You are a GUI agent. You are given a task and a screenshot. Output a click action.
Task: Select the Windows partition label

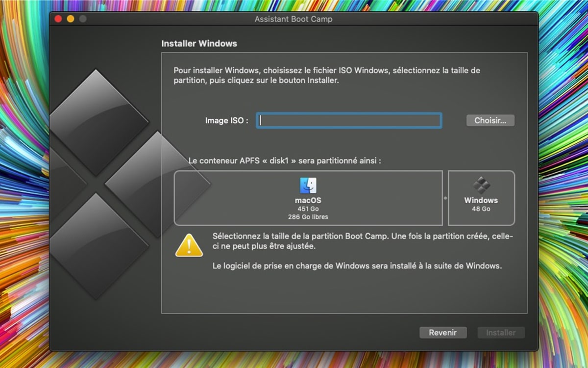pyautogui.click(x=481, y=200)
